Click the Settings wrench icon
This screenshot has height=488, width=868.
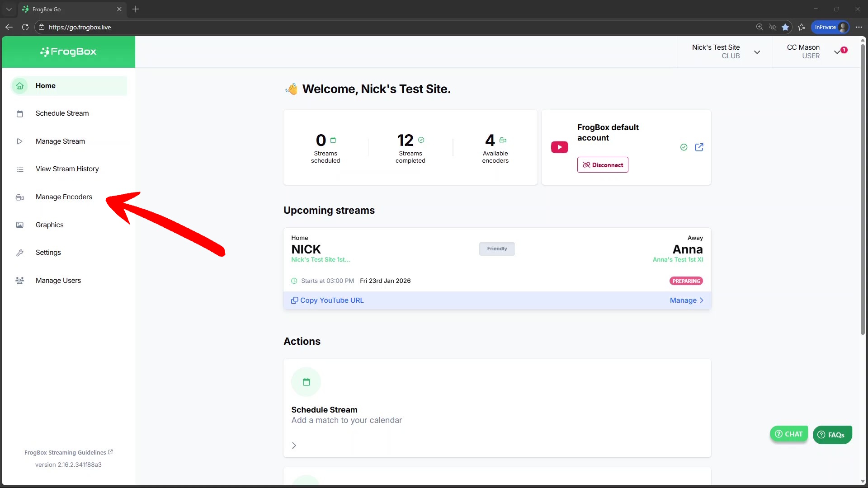[x=20, y=253]
